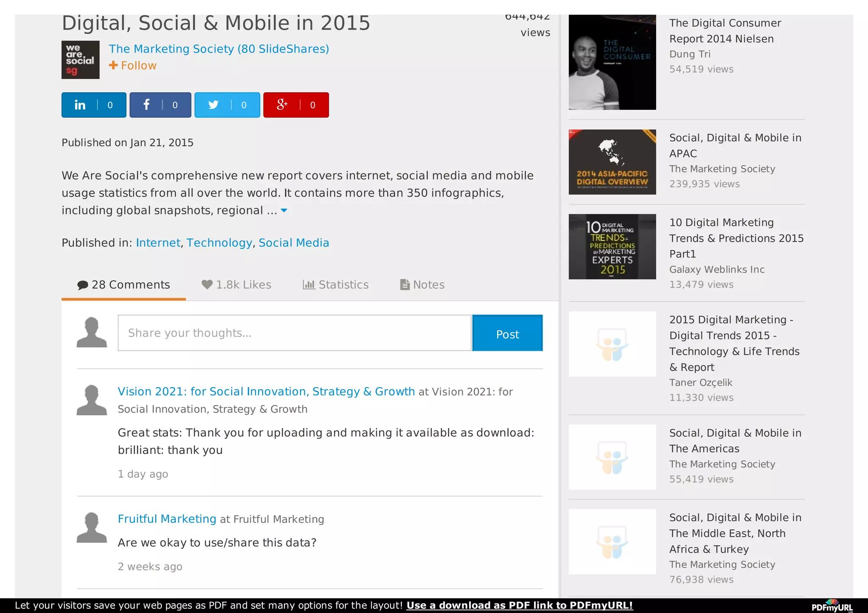Click the We Are Social sg avatar
Image resolution: width=868 pixels, height=613 pixels.
pyautogui.click(x=81, y=60)
